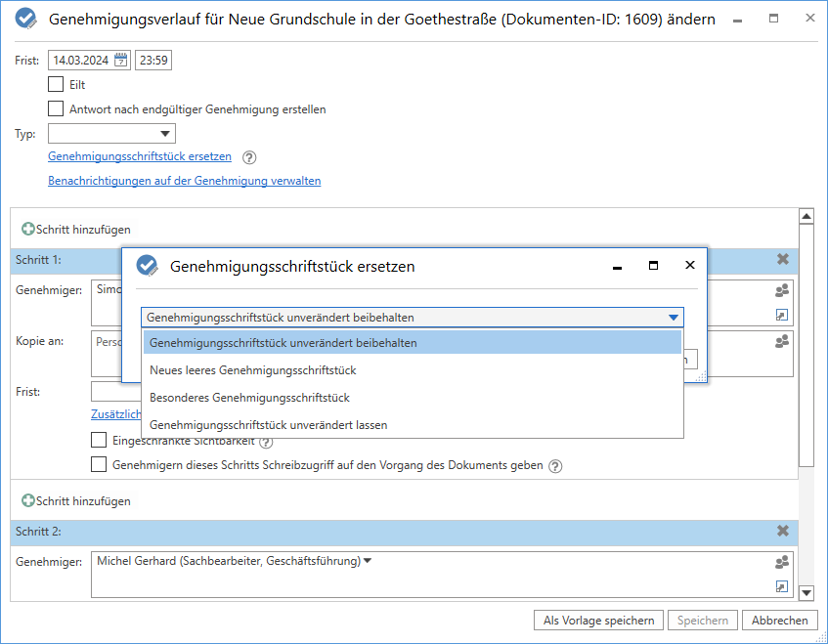Check Antwort nach endgültiger Genehmigung erstellen
Image resolution: width=828 pixels, height=644 pixels.
tap(56, 109)
